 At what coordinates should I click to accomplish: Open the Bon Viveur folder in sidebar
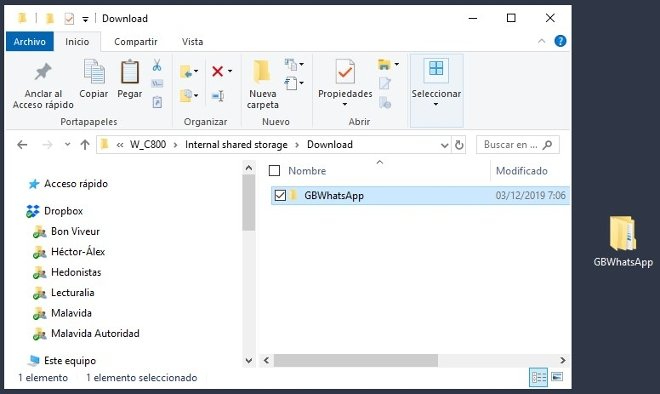pos(75,232)
